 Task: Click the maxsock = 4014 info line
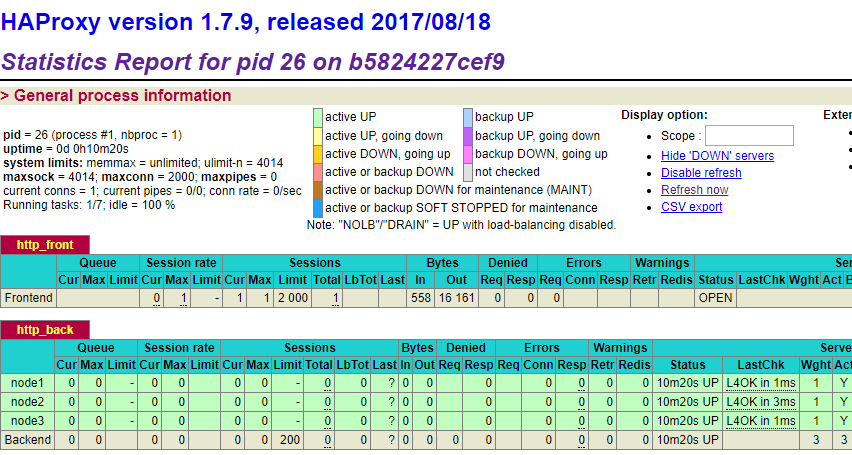tap(140, 177)
